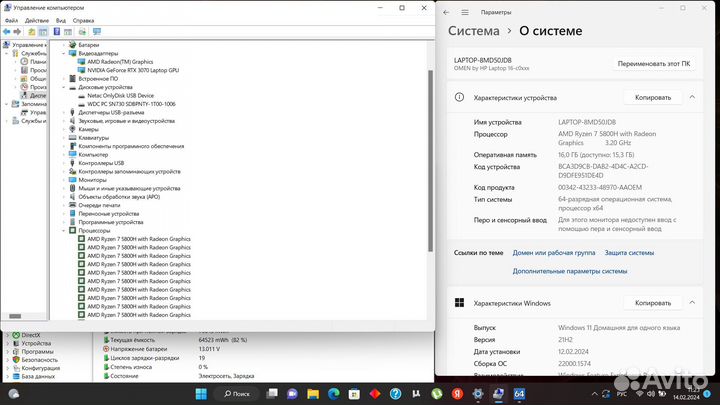Expand the Контроллеры USB category
This screenshot has height=405, width=720.
(x=64, y=163)
